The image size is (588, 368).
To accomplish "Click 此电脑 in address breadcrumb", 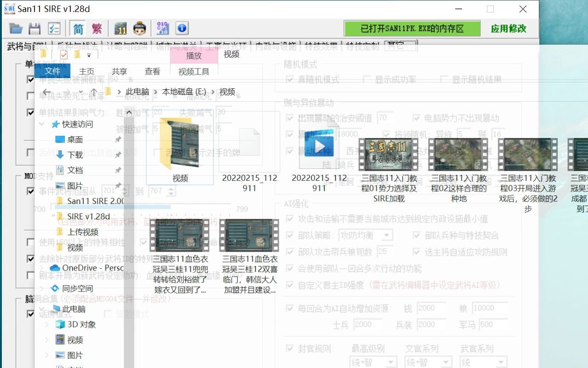I will [137, 92].
